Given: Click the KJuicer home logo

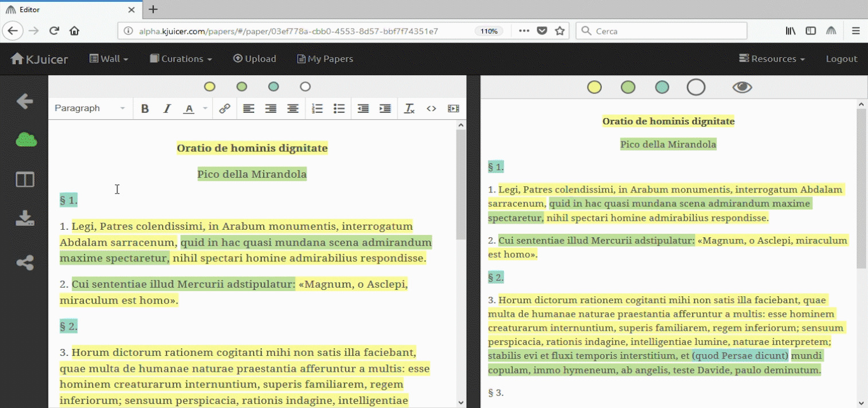Looking at the screenshot, I should 40,58.
